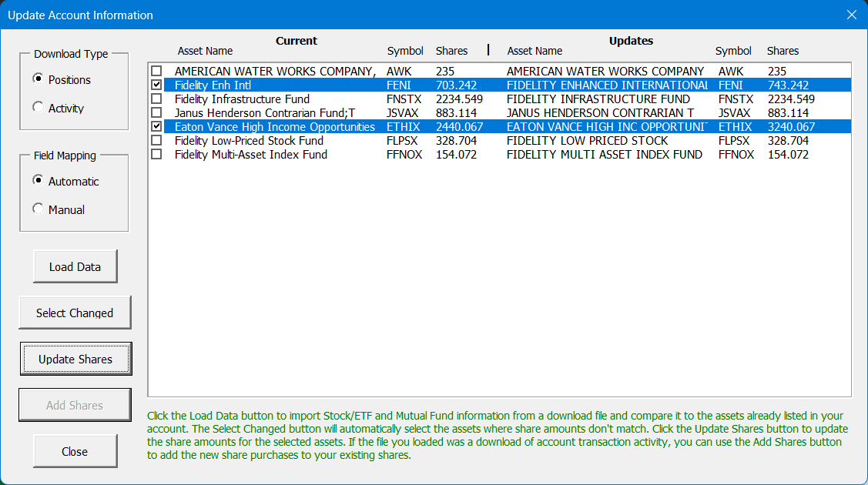868x485 pixels.
Task: Click the 'Updates' section heading
Action: (x=631, y=40)
